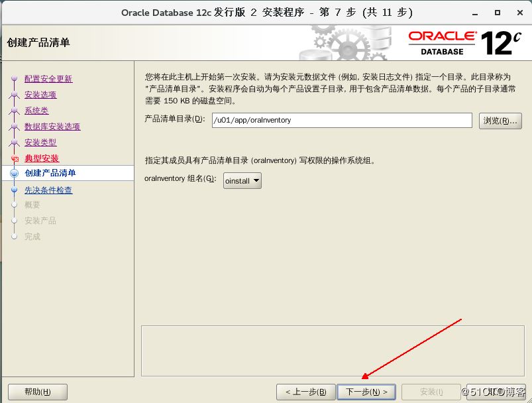532x403 pixels.
Task: Browse for inventory directory with 浏览(R)
Action: (x=500, y=121)
